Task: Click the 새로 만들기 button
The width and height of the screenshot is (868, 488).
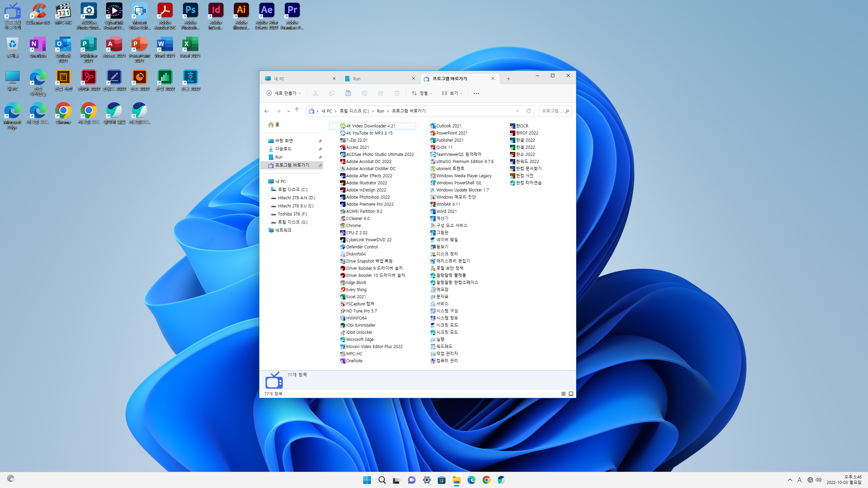Action: click(284, 93)
